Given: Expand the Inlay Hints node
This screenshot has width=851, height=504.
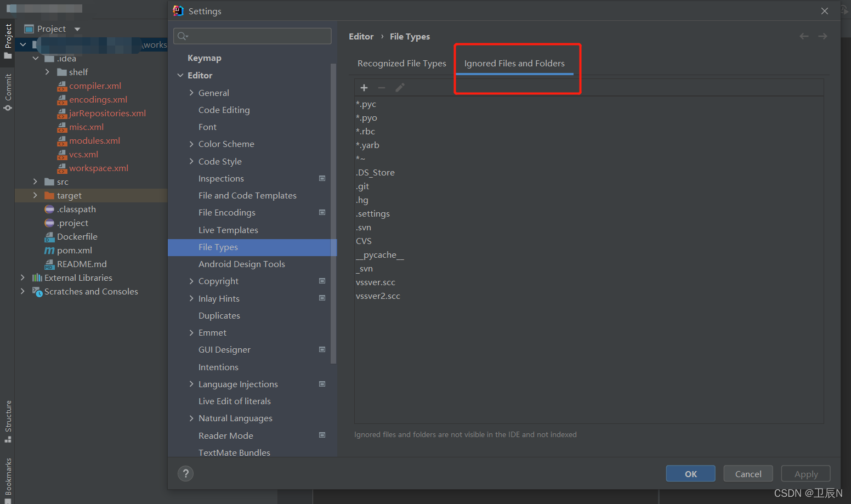Looking at the screenshot, I should tap(191, 298).
